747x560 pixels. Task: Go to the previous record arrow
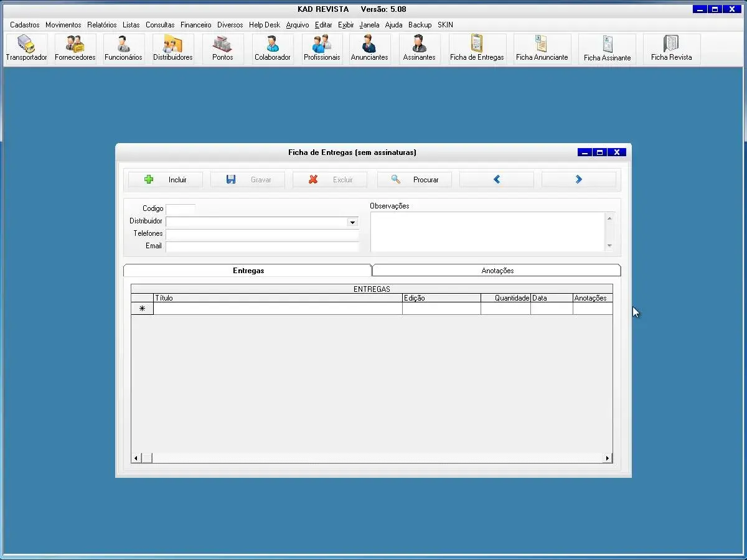(x=496, y=179)
